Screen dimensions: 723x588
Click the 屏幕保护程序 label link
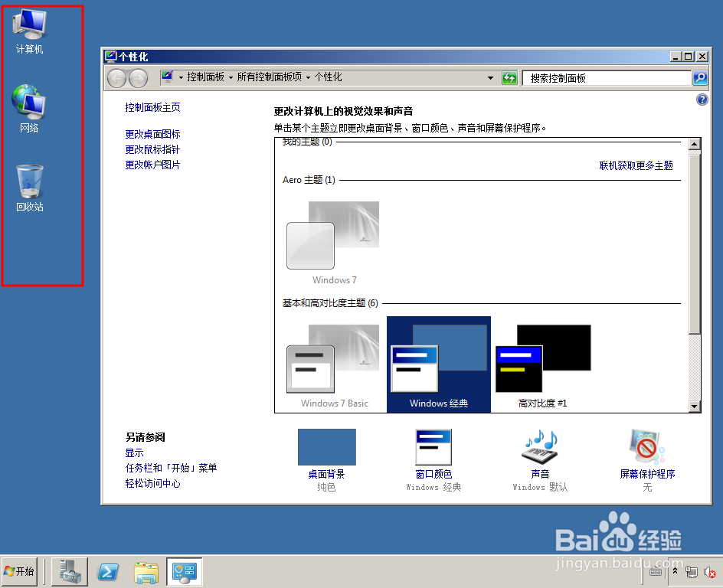coord(647,474)
